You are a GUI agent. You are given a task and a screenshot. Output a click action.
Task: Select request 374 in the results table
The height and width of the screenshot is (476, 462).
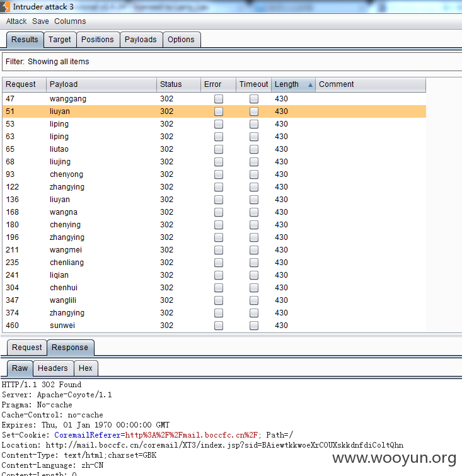pyautogui.click(x=214, y=313)
